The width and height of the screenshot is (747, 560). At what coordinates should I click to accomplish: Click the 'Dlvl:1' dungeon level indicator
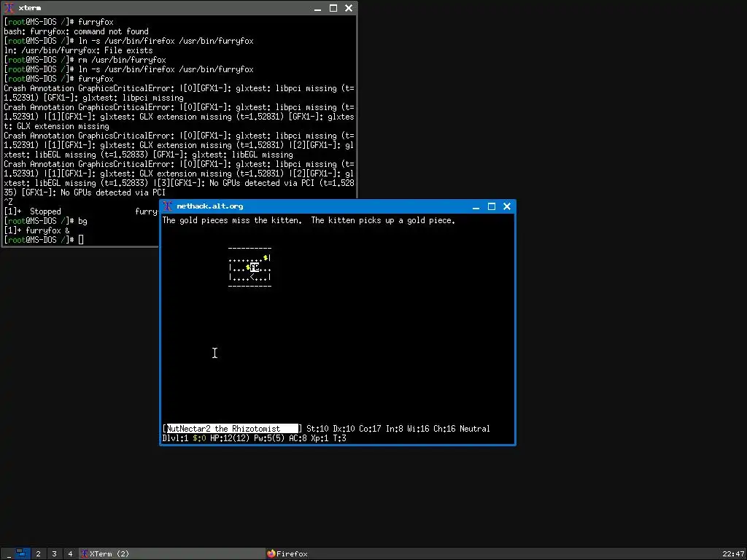click(175, 438)
